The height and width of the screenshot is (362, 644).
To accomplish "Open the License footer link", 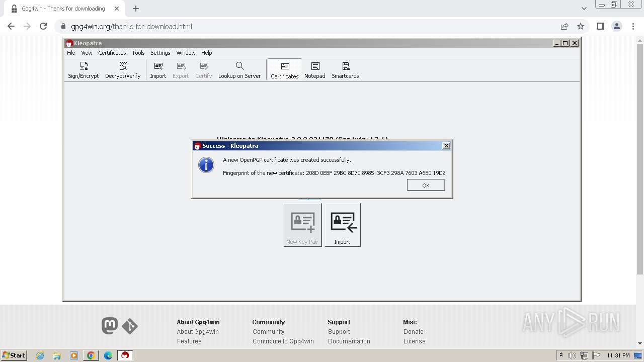I will click(415, 341).
